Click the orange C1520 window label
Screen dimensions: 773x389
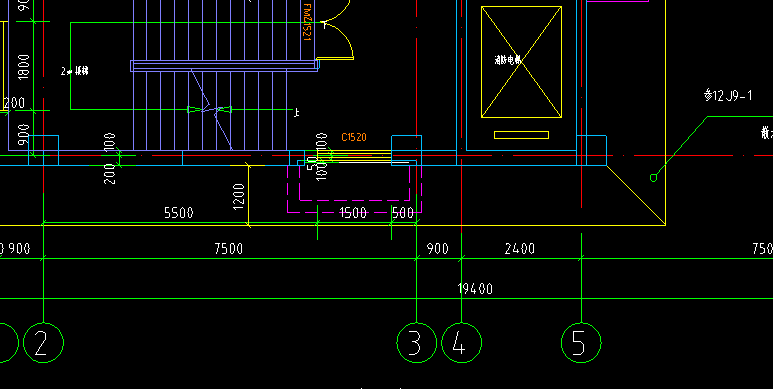[353, 137]
